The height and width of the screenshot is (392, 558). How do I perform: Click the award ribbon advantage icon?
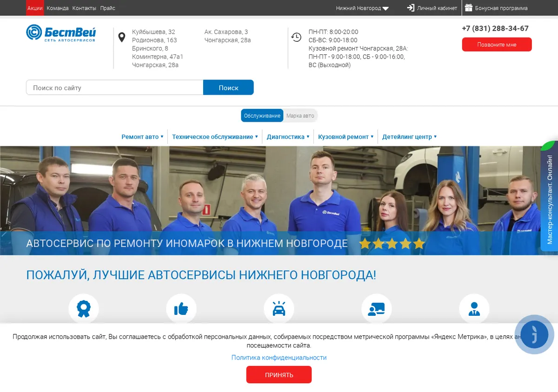84,309
